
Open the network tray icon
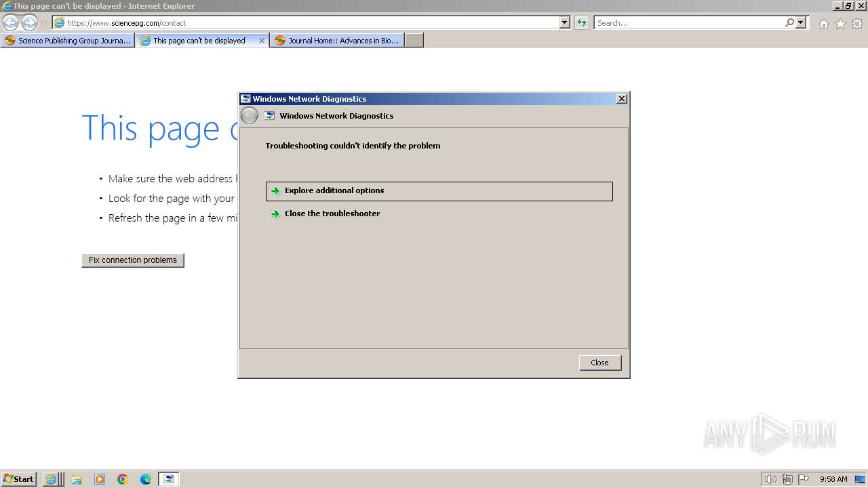click(787, 479)
